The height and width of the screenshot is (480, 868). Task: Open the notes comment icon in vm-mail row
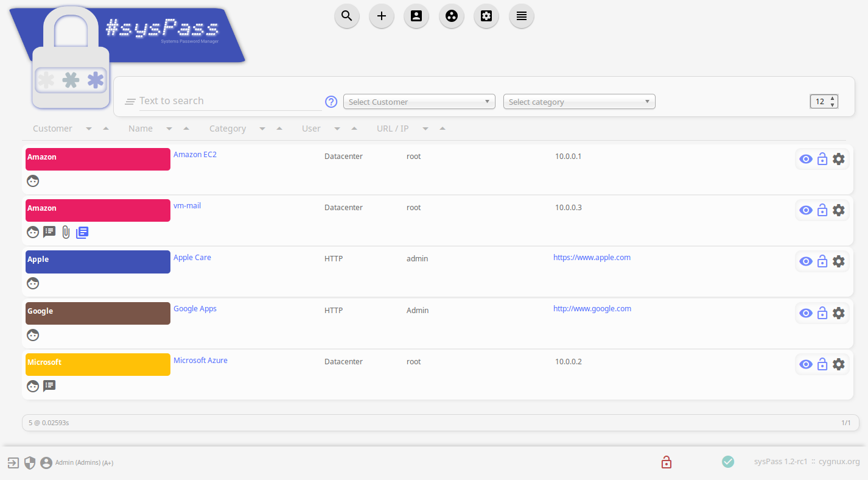49,232
